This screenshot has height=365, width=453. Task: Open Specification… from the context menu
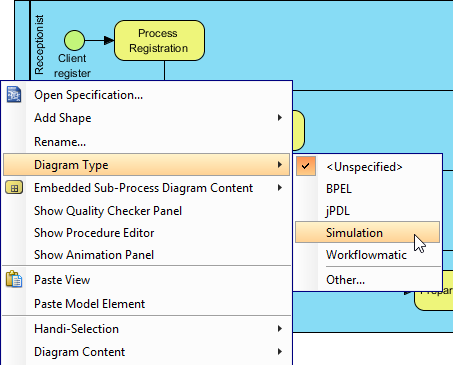point(147,95)
